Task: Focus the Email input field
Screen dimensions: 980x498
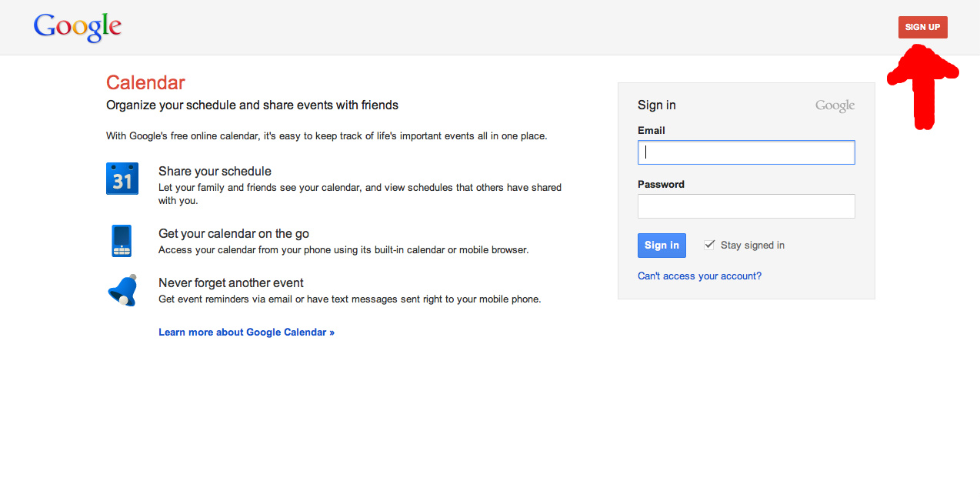Action: pyautogui.click(x=746, y=152)
